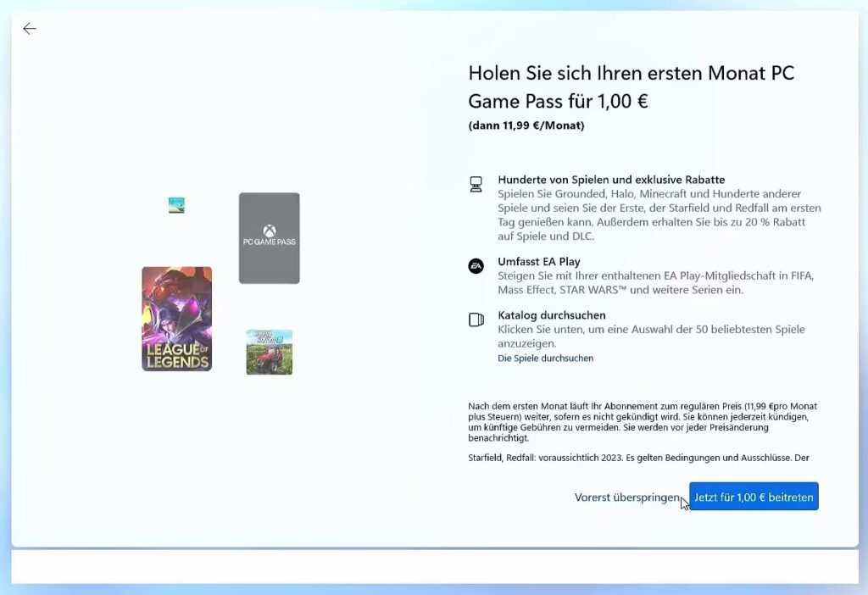
Task: Click 'Hunderte von Spielen und exklusive Rabatte' heading
Action: click(611, 180)
